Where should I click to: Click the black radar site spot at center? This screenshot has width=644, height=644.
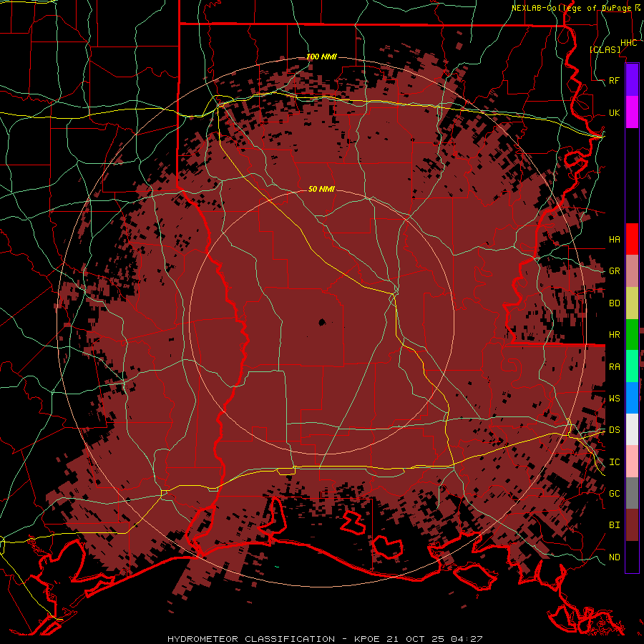pos(322,323)
